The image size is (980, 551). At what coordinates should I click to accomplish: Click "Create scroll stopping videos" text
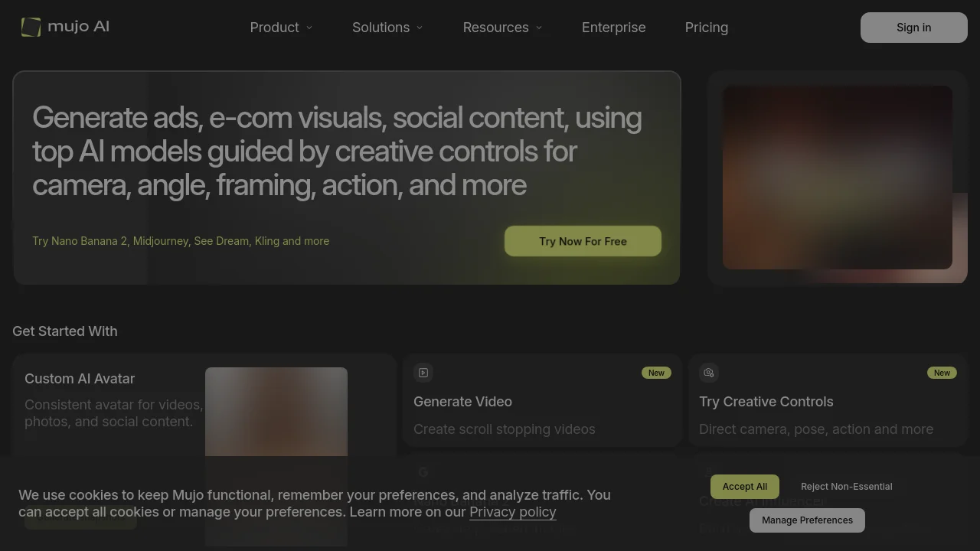505,429
